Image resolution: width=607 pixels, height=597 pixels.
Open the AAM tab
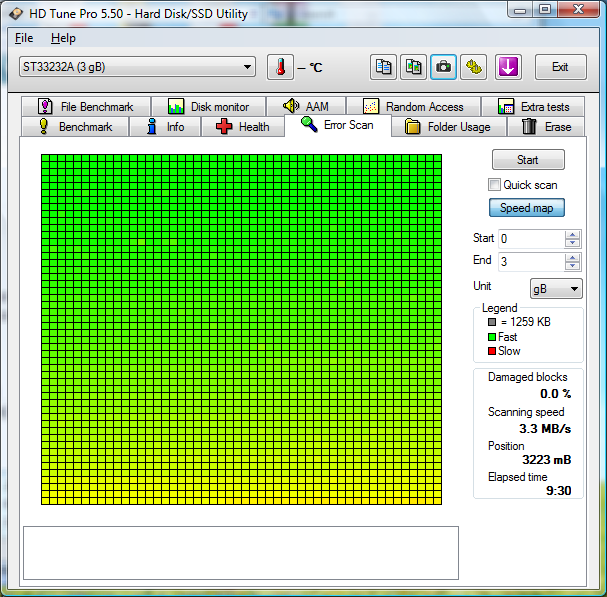(306, 106)
